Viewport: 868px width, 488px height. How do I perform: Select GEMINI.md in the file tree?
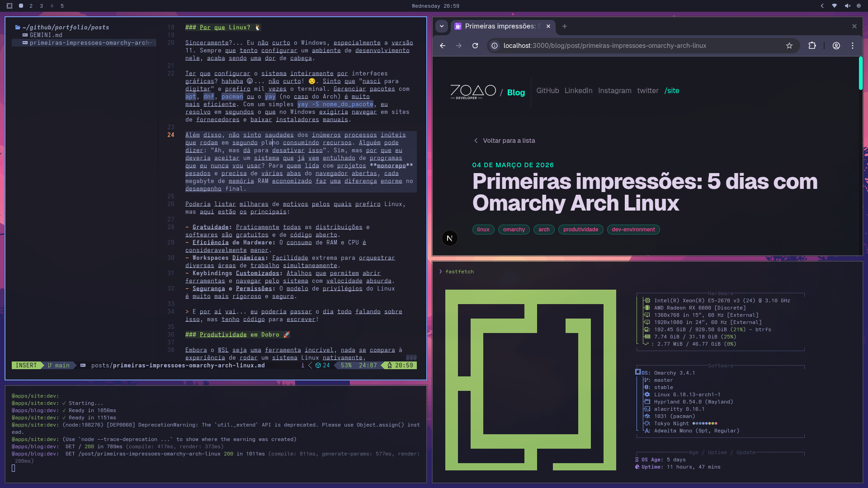[x=46, y=35]
